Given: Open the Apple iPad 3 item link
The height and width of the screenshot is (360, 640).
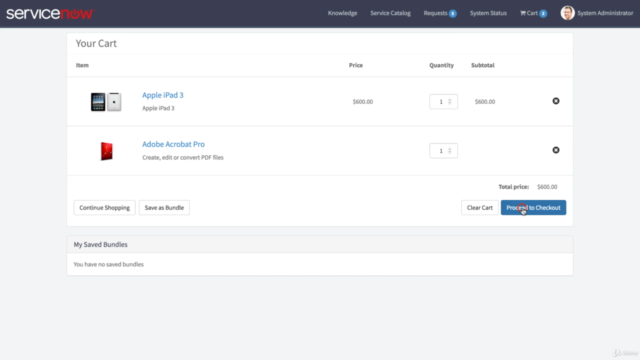Looking at the screenshot, I should point(162,95).
